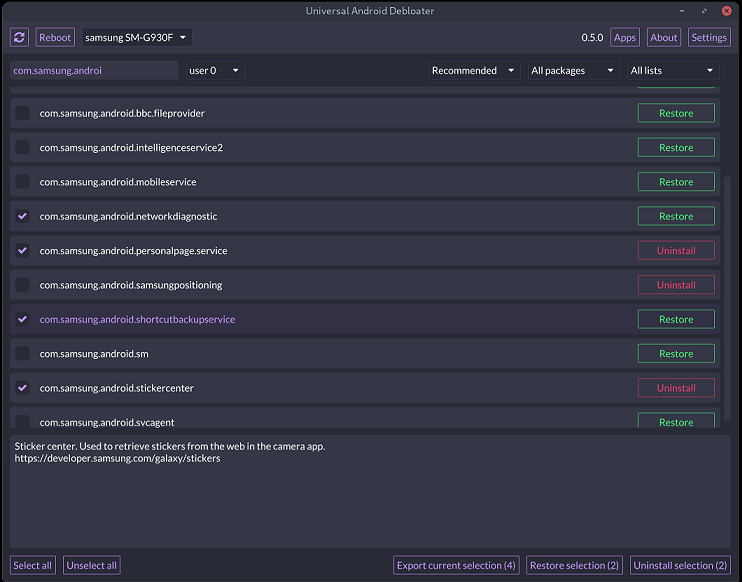Restore the svcagent package
This screenshot has width=742, height=582.
coord(676,421)
